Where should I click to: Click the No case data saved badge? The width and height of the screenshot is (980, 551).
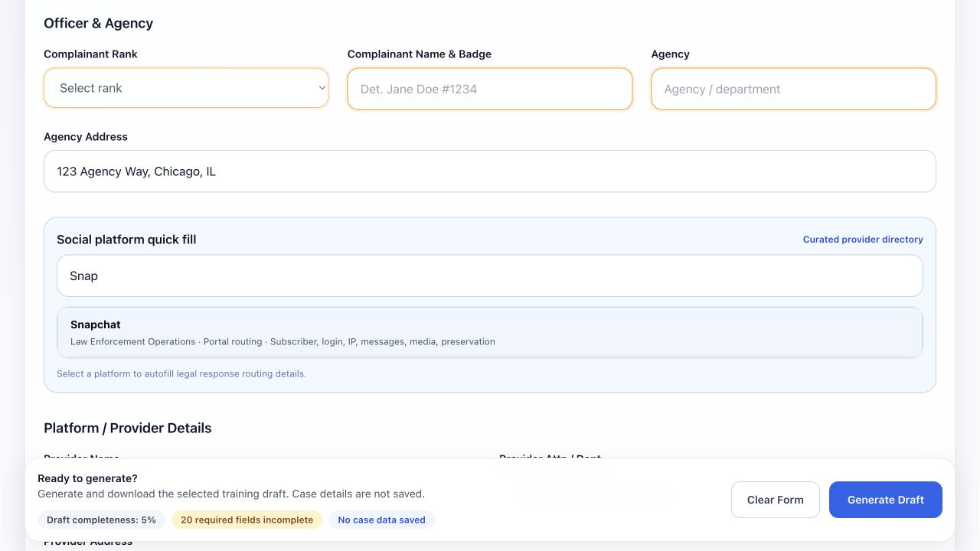382,520
